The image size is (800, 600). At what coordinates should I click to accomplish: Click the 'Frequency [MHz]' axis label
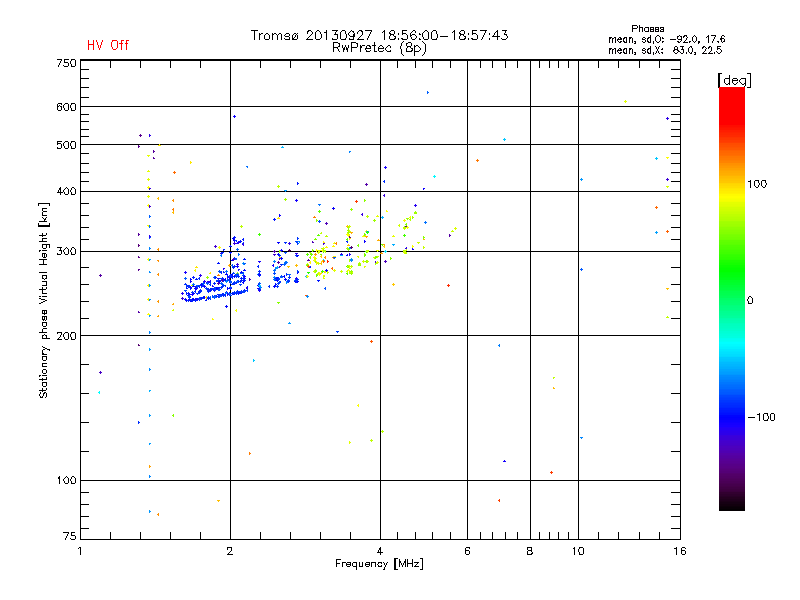click(x=379, y=564)
